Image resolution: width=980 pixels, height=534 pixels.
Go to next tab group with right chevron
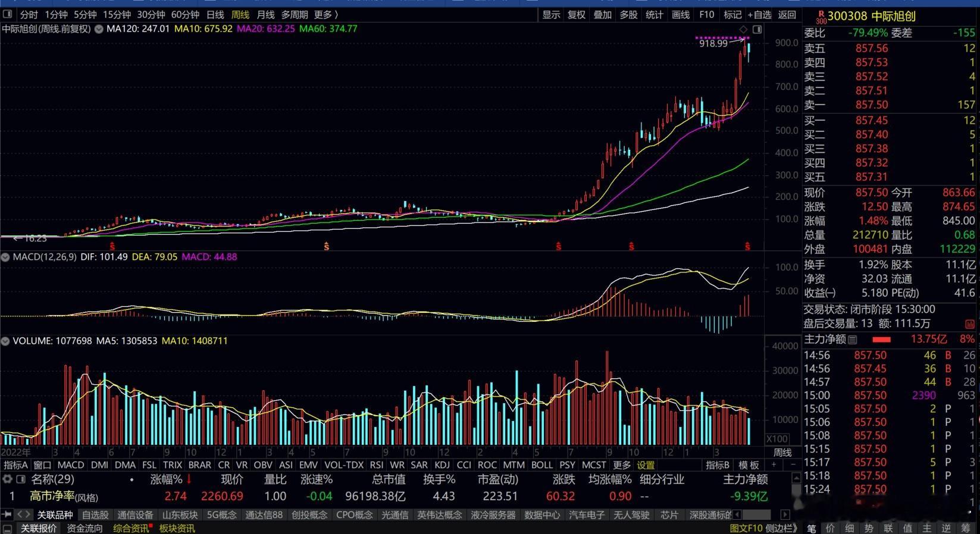[x=28, y=514]
